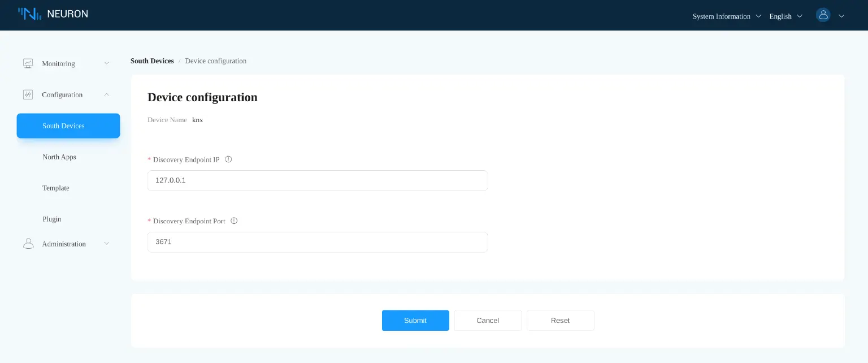Open the Plugin menu item

click(52, 219)
